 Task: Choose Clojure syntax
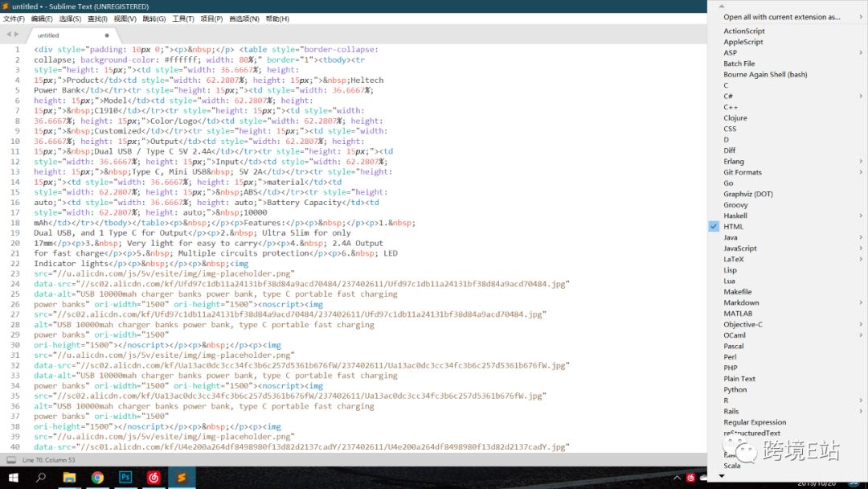click(735, 118)
